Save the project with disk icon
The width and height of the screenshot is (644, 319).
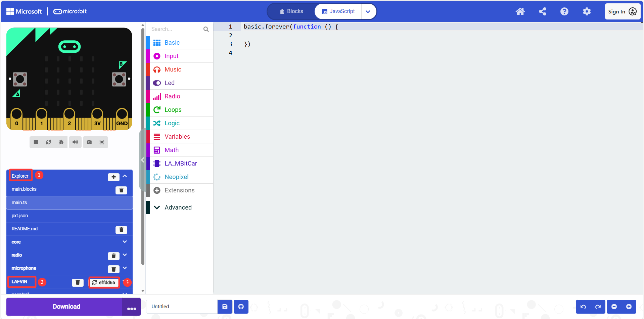point(225,307)
